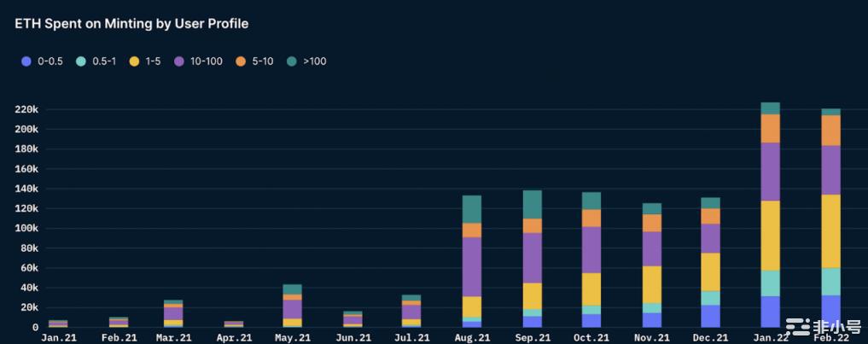Image resolution: width=868 pixels, height=344 pixels.
Task: Click the blue segment of the Feb.22 bar
Action: click(x=830, y=312)
